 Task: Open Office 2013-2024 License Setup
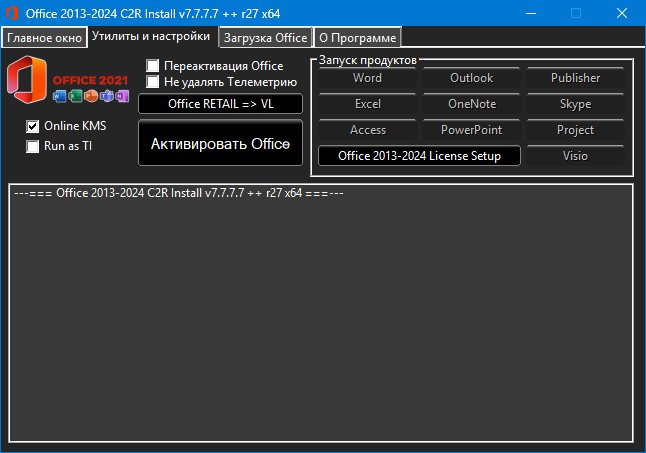419,156
